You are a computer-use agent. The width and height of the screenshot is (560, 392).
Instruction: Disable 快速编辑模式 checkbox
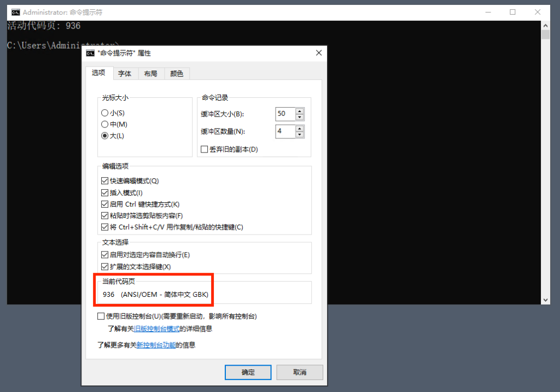pyautogui.click(x=105, y=180)
